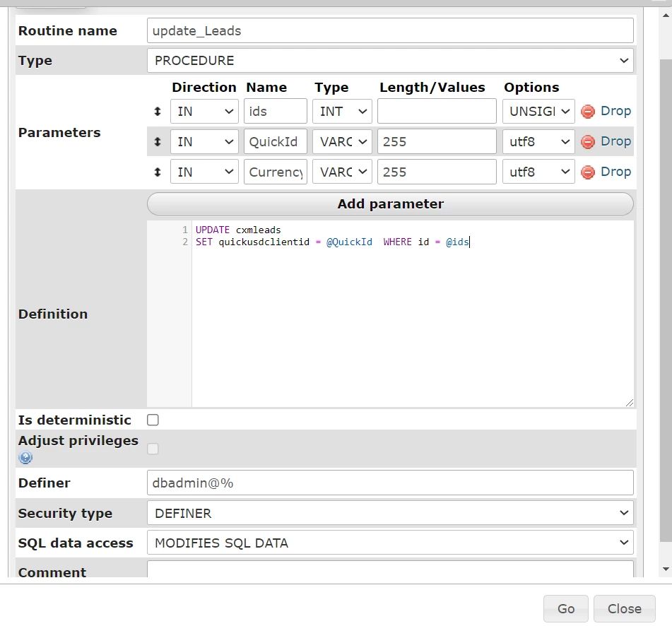Click Drop link for ids parameter

(616, 111)
